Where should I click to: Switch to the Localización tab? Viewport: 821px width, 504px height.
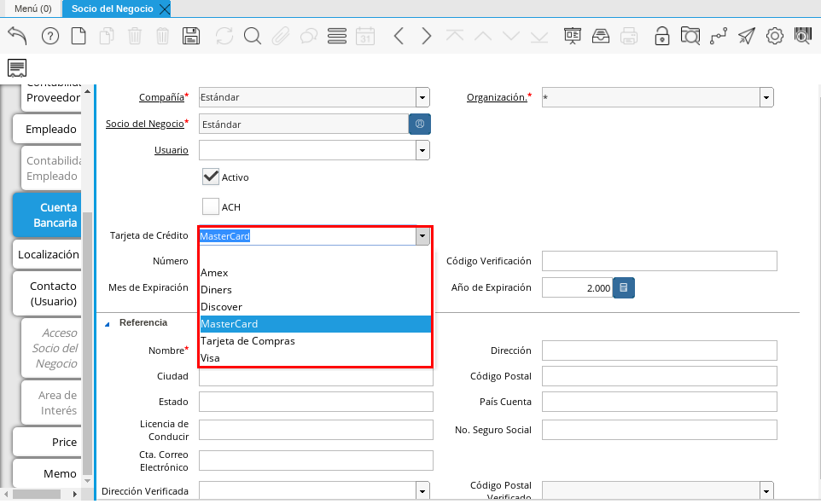point(48,254)
